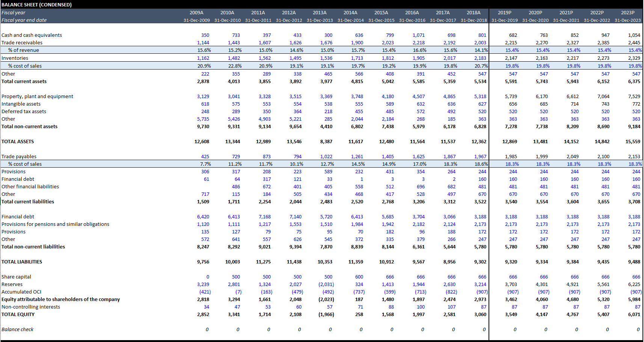Click 2018A total current liabilities 3,522

pyautogui.click(x=480, y=202)
